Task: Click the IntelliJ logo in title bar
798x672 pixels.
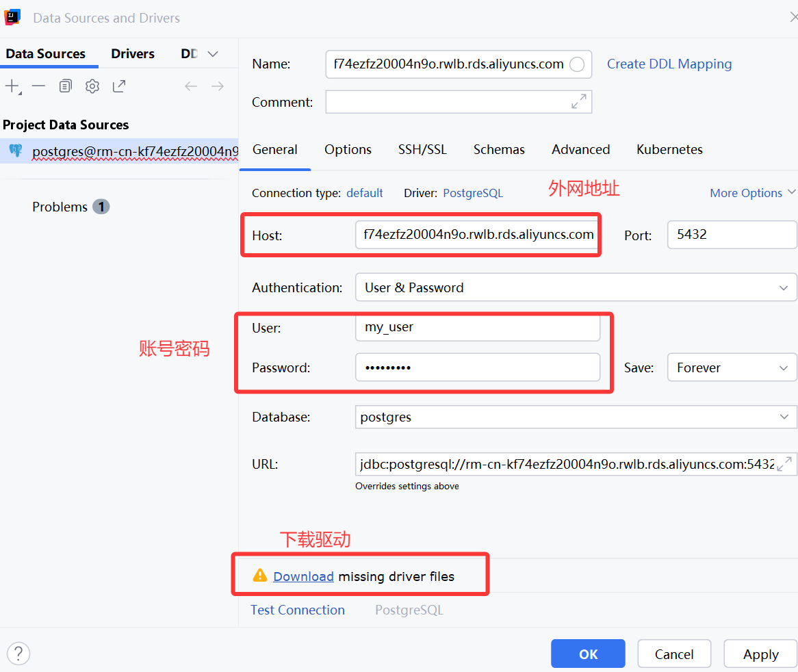Action: pos(12,17)
